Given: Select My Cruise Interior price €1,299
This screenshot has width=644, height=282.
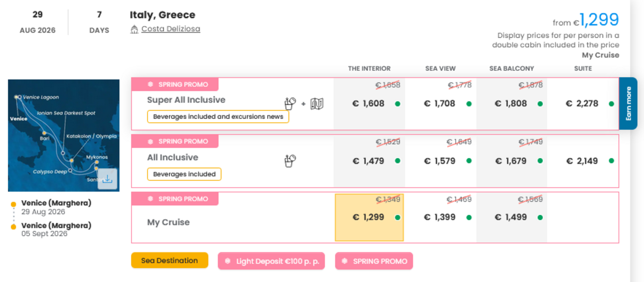Looking at the screenshot, I should click(x=369, y=217).
